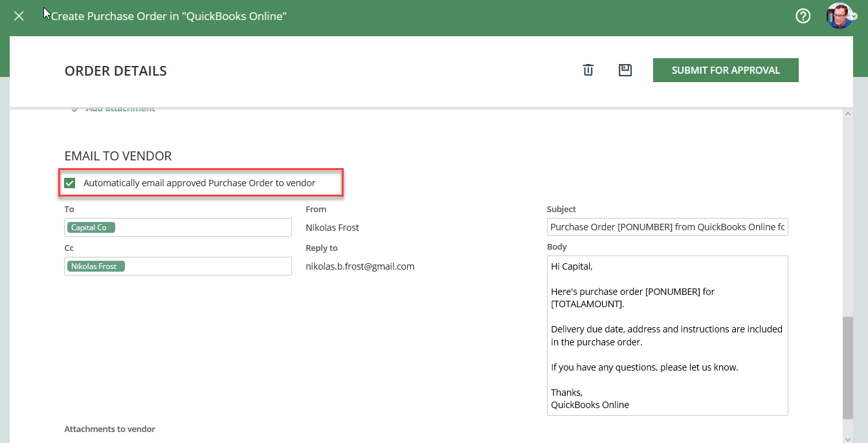This screenshot has width=868, height=443.
Task: Click the scrollbar down arrow
Action: pyautogui.click(x=848, y=438)
